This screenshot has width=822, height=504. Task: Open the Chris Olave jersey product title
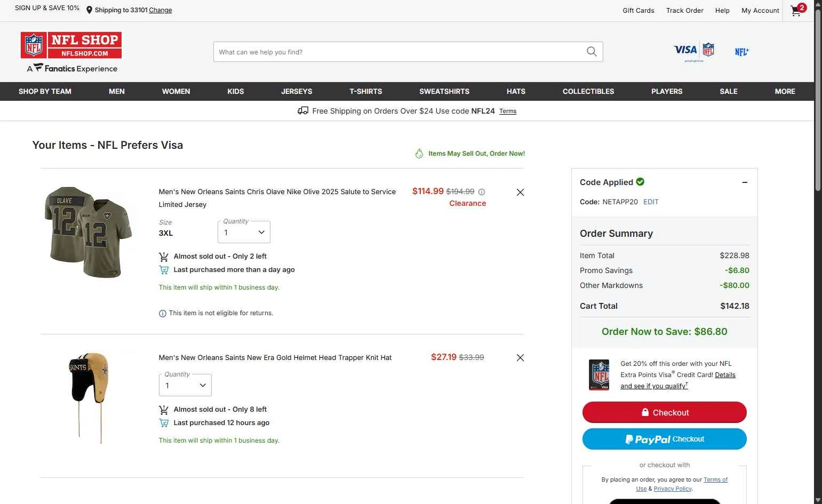point(277,198)
